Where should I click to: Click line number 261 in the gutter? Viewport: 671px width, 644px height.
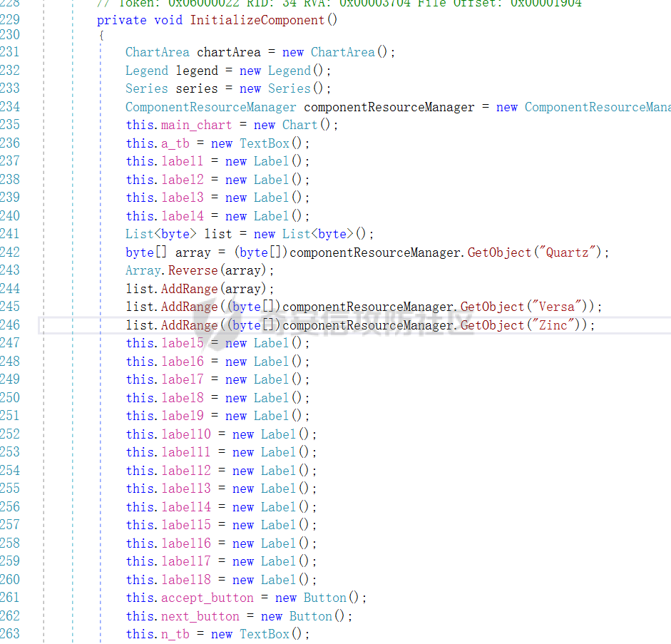pyautogui.click(x=9, y=598)
